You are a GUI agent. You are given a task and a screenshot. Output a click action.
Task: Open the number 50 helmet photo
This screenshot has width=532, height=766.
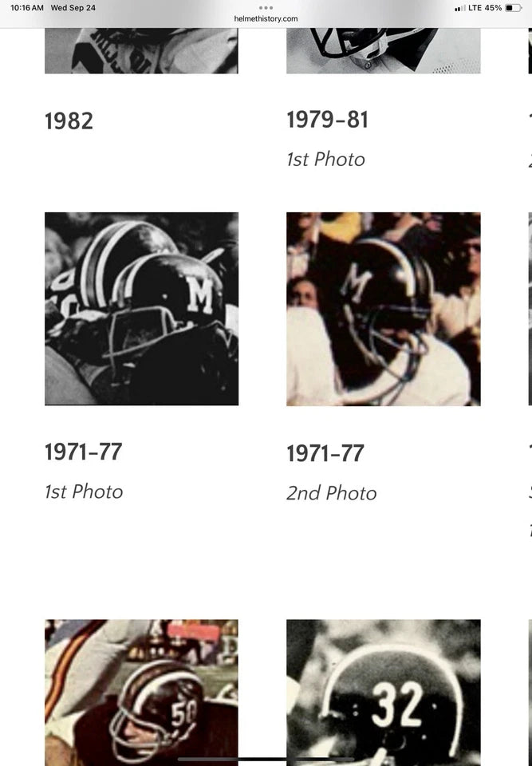(141, 691)
